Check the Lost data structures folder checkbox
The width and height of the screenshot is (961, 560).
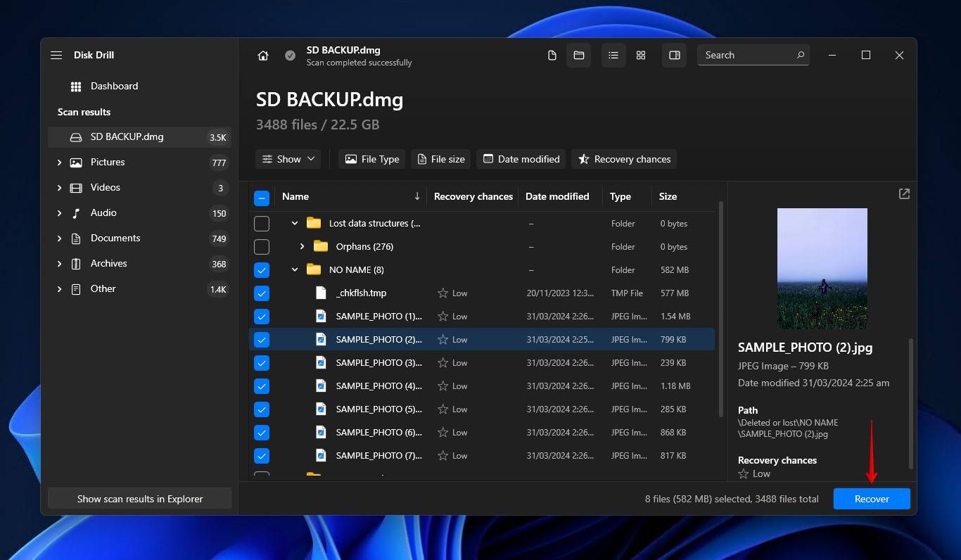tap(261, 224)
